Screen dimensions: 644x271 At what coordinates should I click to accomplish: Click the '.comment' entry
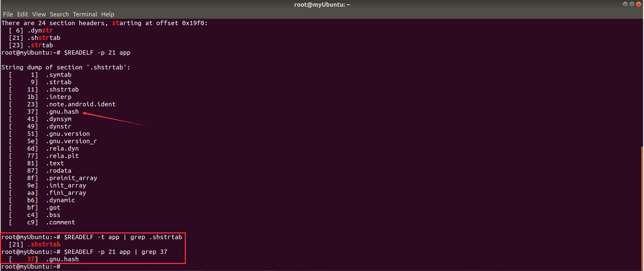pos(60,222)
